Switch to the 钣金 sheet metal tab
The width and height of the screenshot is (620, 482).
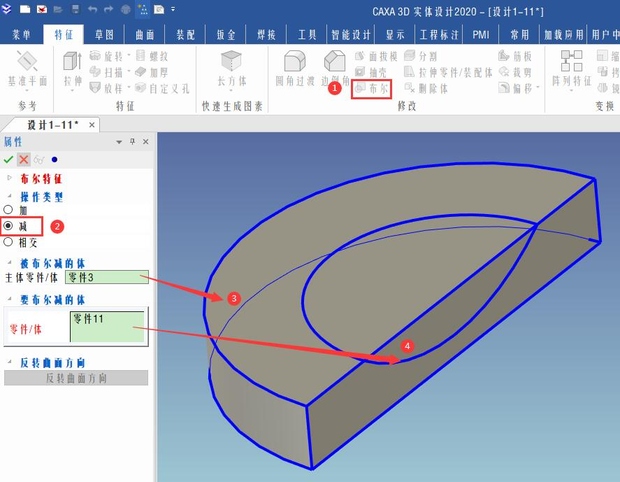[x=226, y=35]
